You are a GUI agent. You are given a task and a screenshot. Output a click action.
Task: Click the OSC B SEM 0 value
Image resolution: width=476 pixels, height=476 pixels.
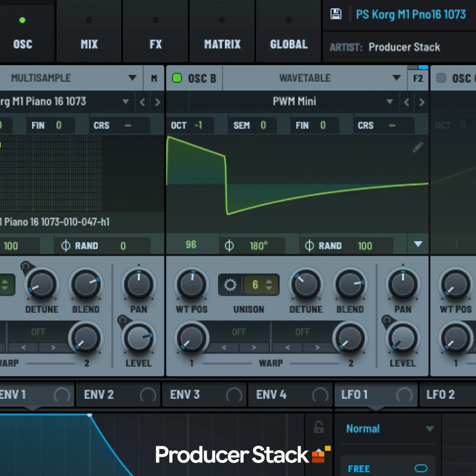[x=263, y=125]
